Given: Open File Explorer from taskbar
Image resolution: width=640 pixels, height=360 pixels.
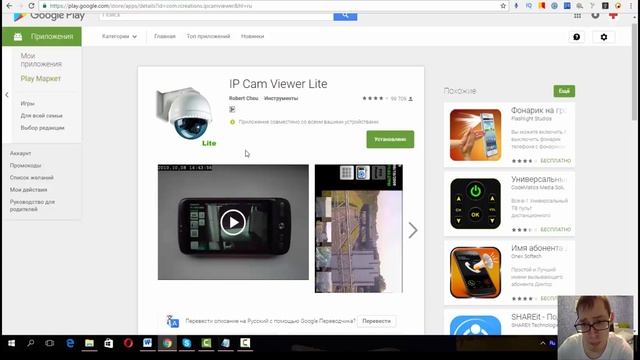Looking at the screenshot, I should click(x=89, y=343).
